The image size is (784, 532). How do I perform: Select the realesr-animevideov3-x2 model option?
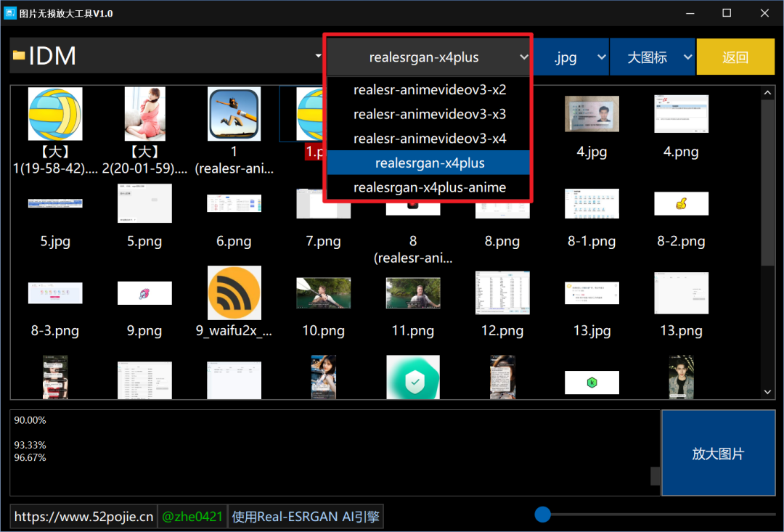click(x=429, y=90)
